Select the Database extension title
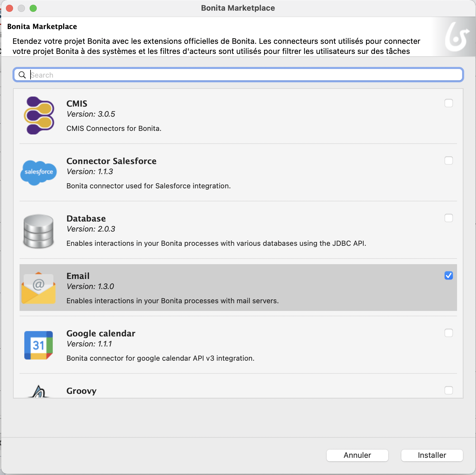The height and width of the screenshot is (475, 476). [x=86, y=219]
